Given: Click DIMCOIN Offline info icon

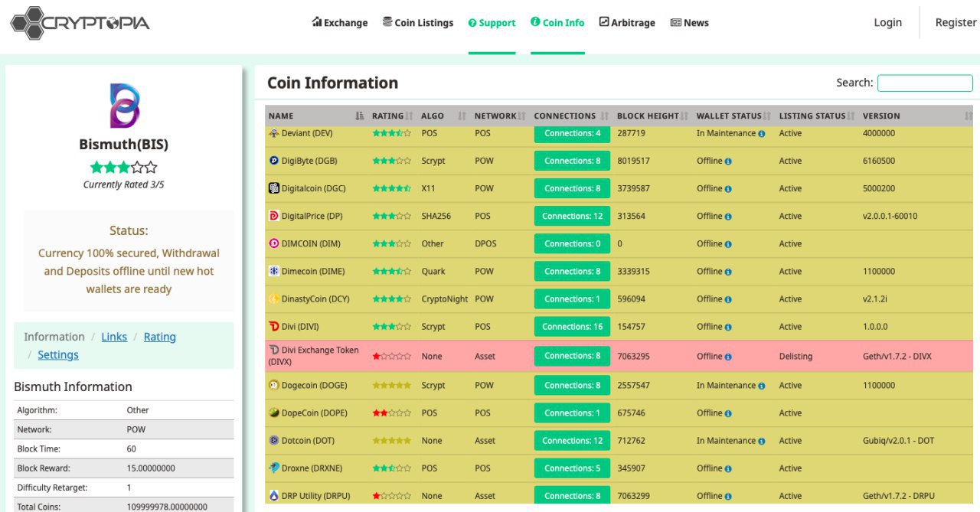Looking at the screenshot, I should 728,244.
